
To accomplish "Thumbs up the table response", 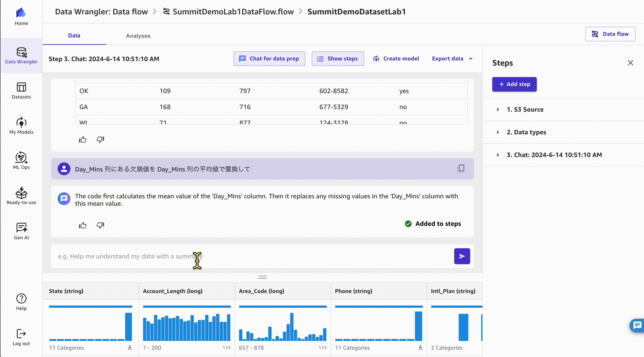I will pos(83,140).
